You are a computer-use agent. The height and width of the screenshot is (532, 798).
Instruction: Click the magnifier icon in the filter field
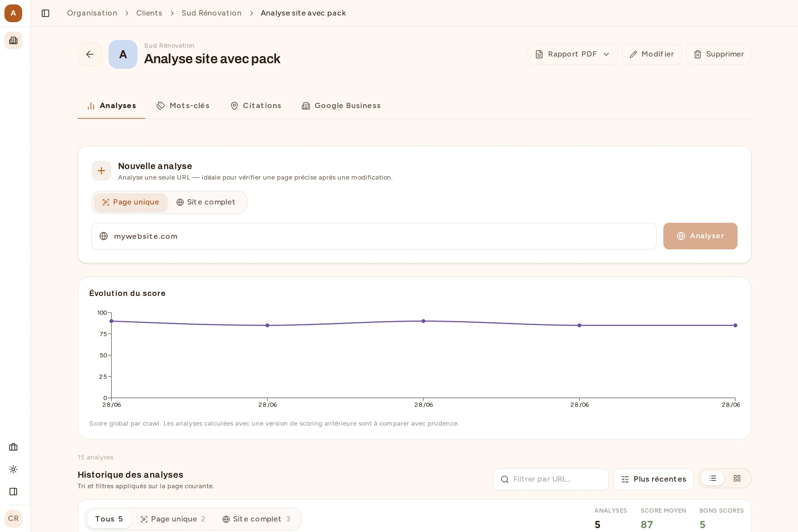[505, 479]
